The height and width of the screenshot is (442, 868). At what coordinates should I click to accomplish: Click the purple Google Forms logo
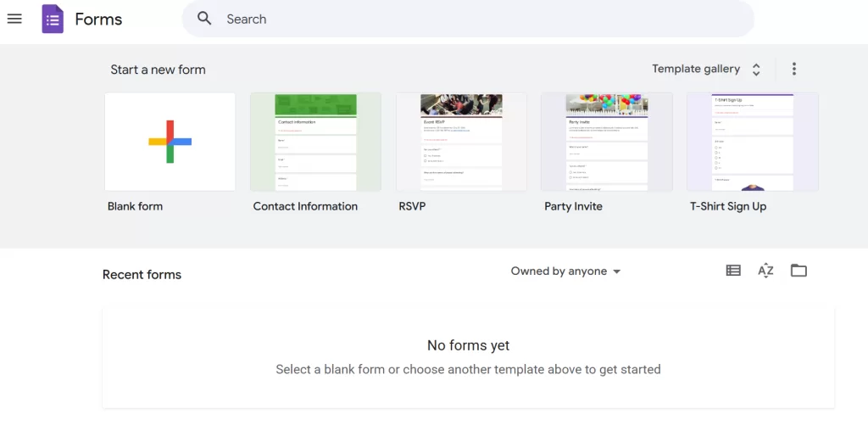53,19
